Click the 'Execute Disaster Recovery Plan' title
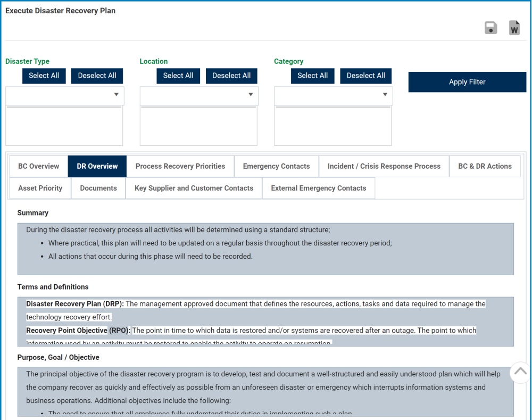The height and width of the screenshot is (420, 532). 61,11
